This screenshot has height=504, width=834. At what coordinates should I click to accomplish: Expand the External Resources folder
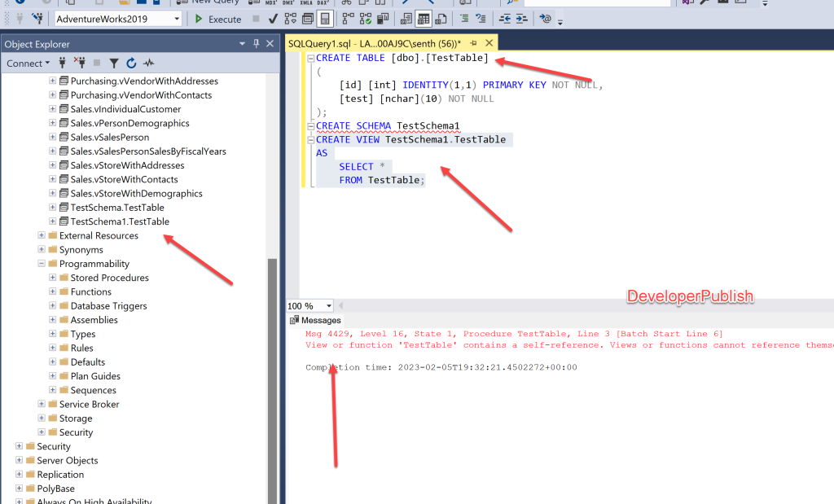42,235
